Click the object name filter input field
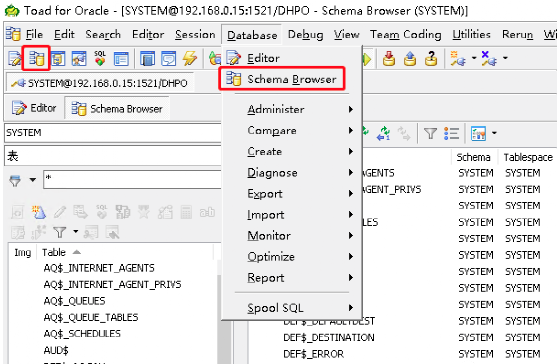This screenshot has width=557, height=364. pyautogui.click(x=132, y=179)
